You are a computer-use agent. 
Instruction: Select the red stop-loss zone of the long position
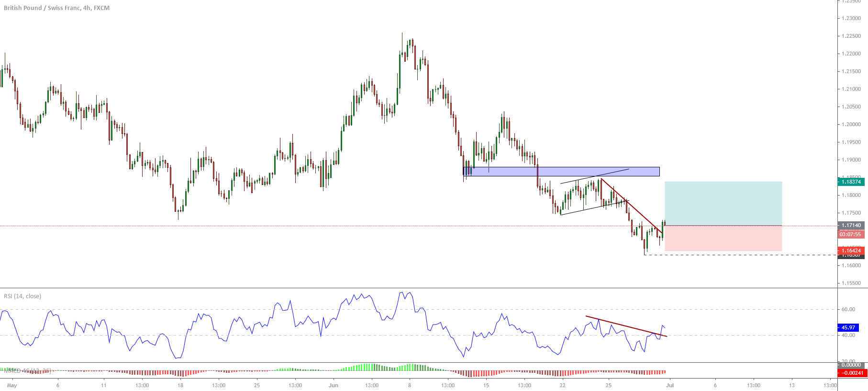click(723, 238)
